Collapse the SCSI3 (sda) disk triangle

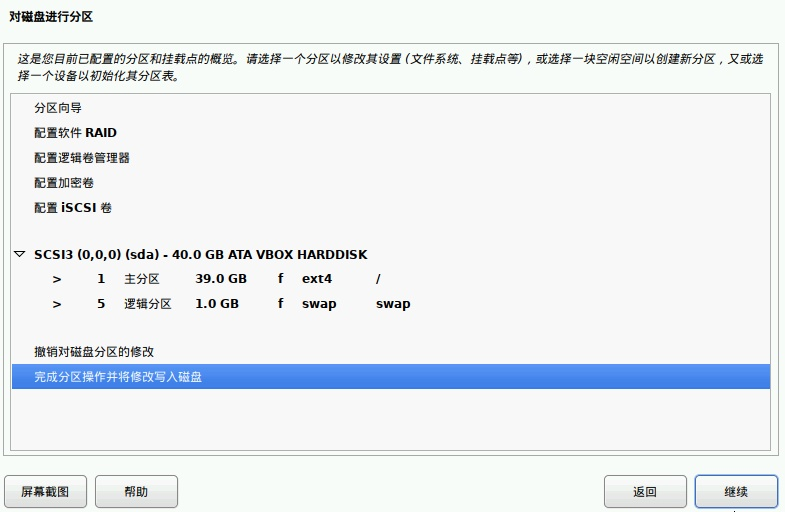click(20, 254)
